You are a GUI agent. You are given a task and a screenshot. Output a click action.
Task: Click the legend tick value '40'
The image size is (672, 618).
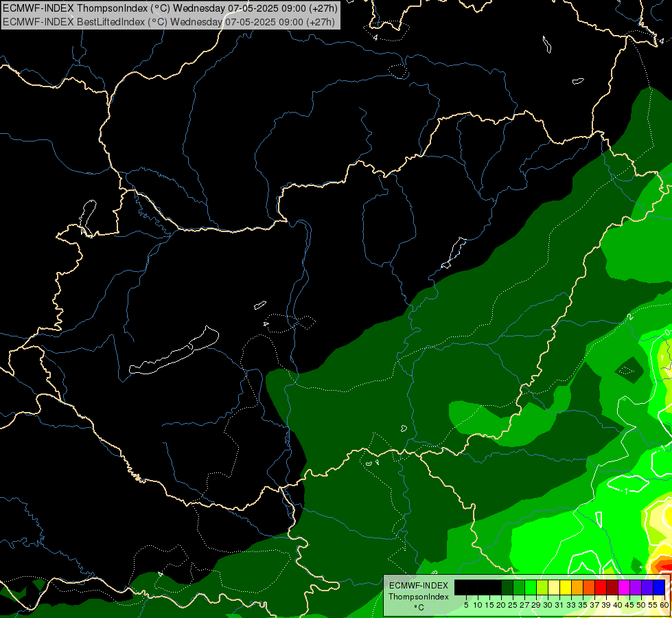coord(618,605)
